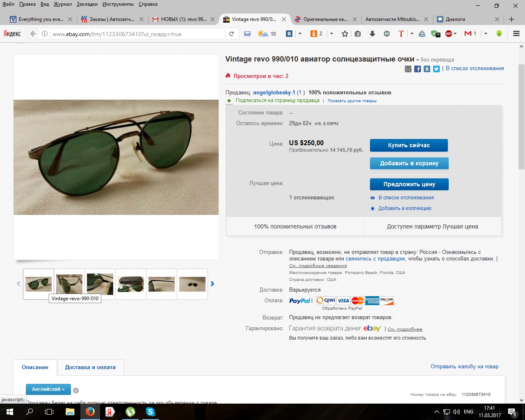Click the Предложить цену button

coord(409,184)
